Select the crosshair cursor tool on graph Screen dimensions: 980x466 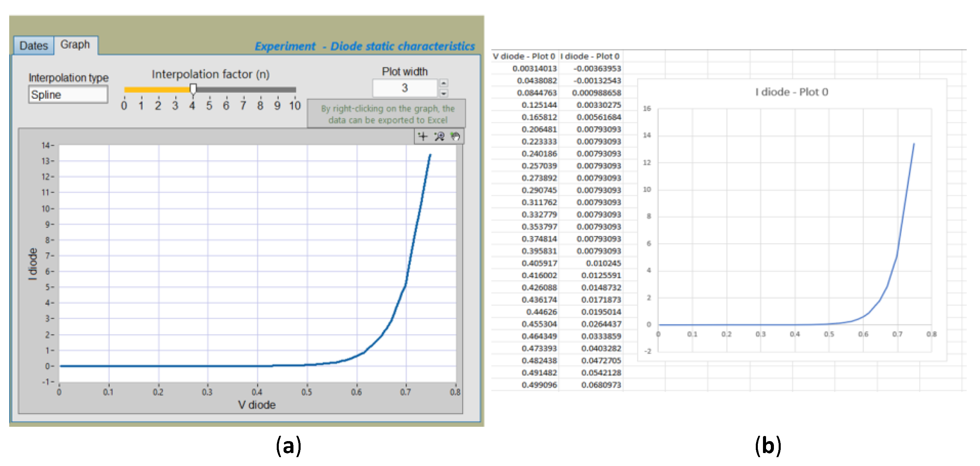coord(422,136)
